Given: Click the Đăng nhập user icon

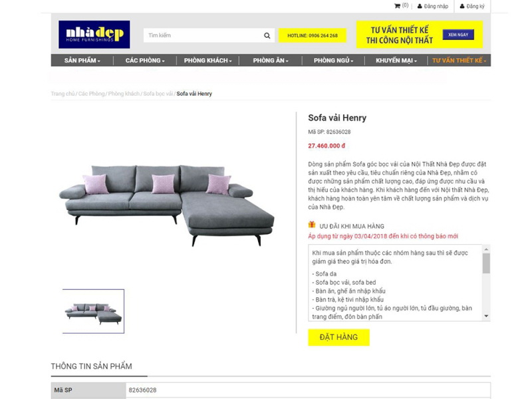Looking at the screenshot, I should [420, 6].
